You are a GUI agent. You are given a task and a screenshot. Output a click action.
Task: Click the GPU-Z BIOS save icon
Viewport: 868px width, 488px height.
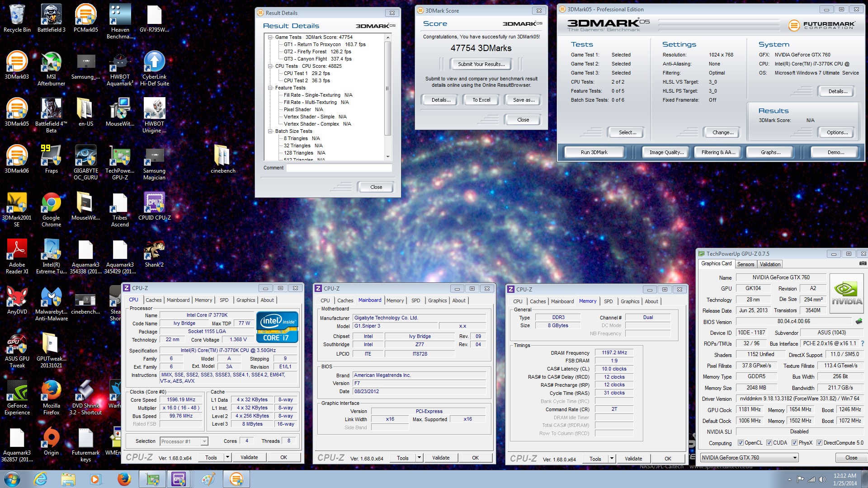pos(859,321)
